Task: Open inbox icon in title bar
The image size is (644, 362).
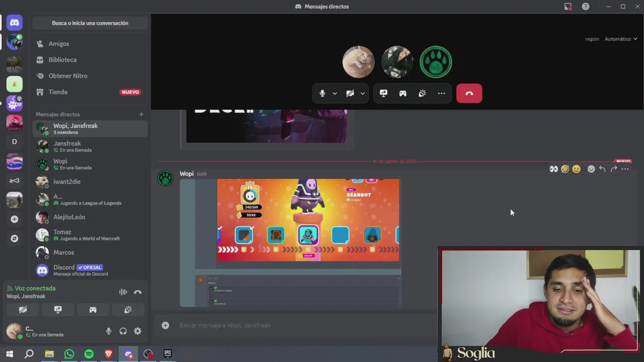Action: click(568, 7)
